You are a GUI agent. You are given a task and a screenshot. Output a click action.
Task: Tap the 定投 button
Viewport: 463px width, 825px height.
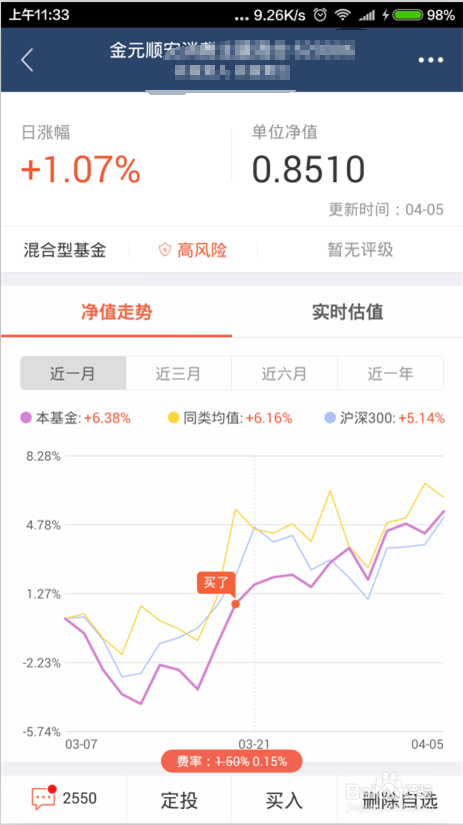pos(179,800)
